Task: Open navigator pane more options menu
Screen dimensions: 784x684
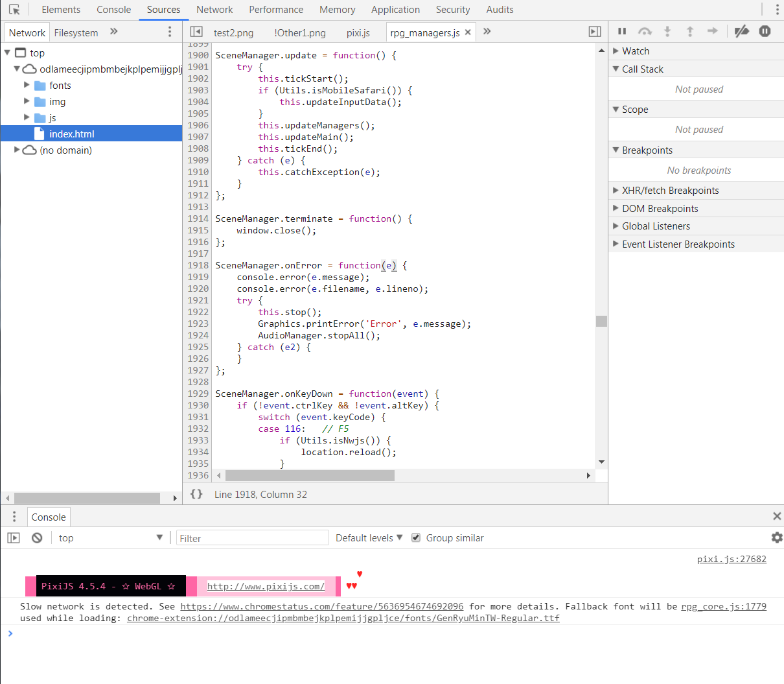Action: [170, 32]
